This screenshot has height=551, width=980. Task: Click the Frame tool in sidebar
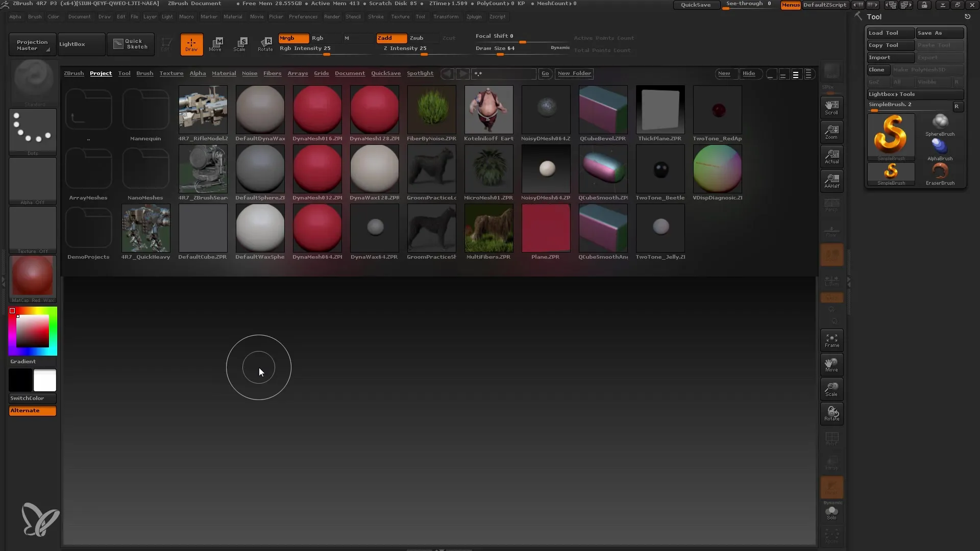(831, 340)
